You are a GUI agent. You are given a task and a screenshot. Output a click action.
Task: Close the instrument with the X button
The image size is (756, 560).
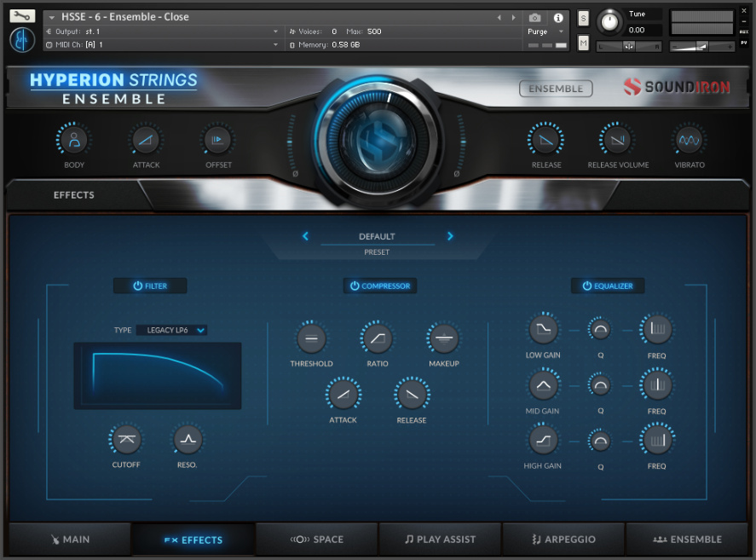click(744, 10)
